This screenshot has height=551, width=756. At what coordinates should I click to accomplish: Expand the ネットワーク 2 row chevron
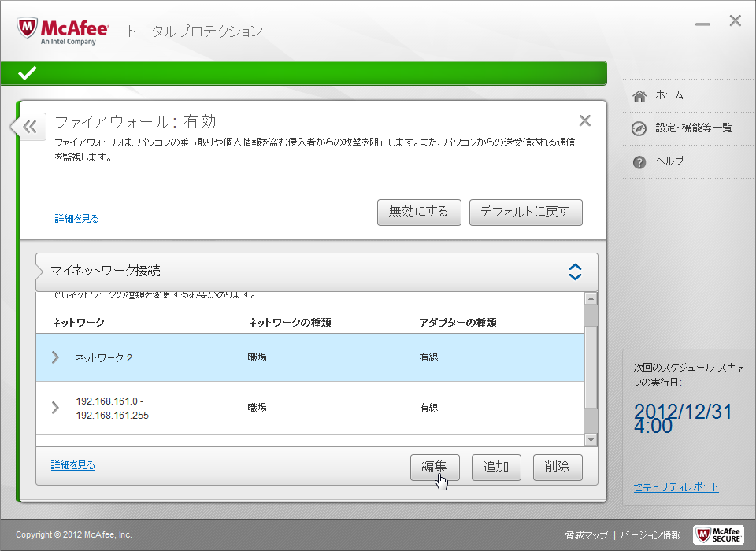(55, 357)
